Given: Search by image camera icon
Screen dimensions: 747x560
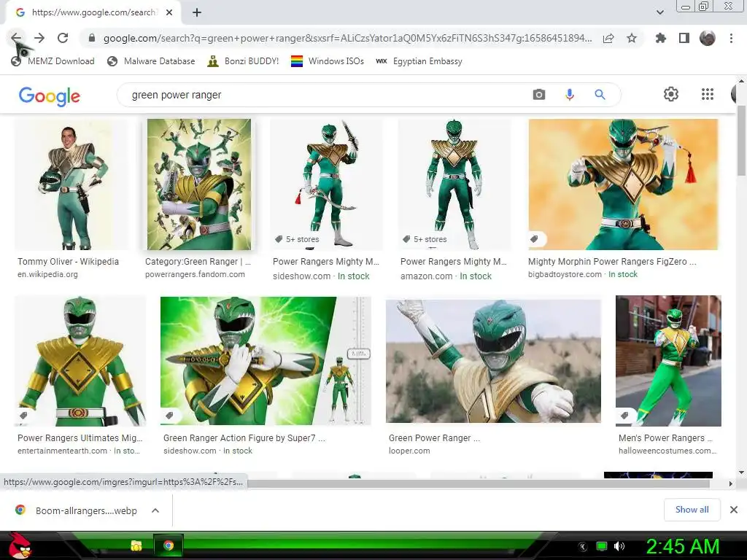Looking at the screenshot, I should (x=539, y=95).
